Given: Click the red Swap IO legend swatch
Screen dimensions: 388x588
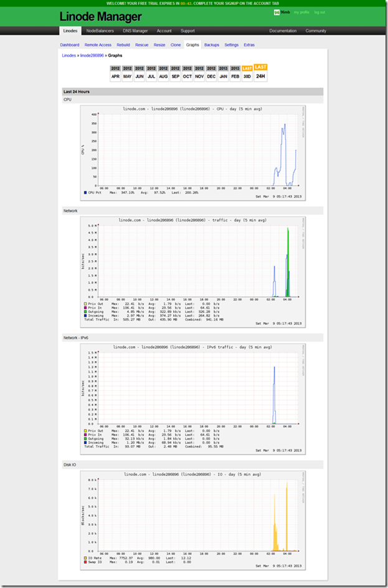Looking at the screenshot, I should (85, 562).
